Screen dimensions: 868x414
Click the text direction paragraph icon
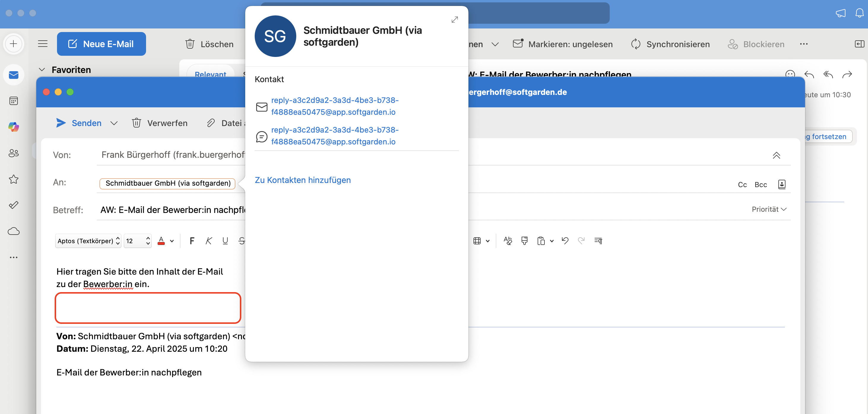(x=598, y=241)
